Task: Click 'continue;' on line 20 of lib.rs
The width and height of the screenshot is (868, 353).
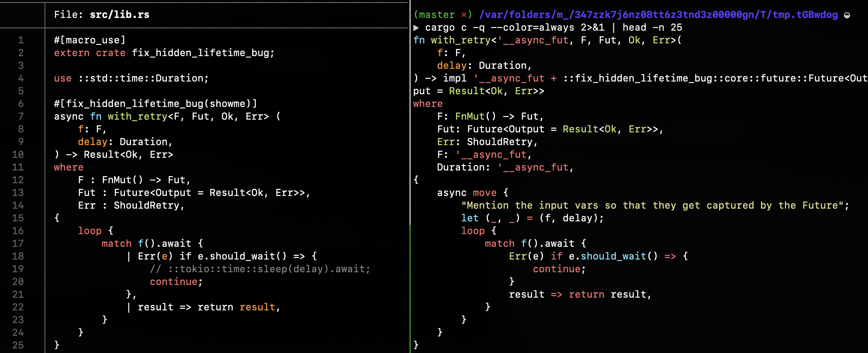Action: 176,282
